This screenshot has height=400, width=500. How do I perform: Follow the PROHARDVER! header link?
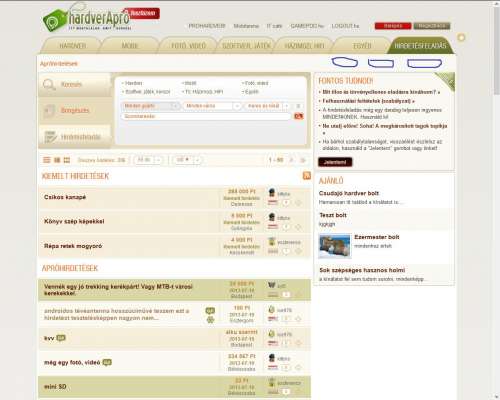click(207, 26)
